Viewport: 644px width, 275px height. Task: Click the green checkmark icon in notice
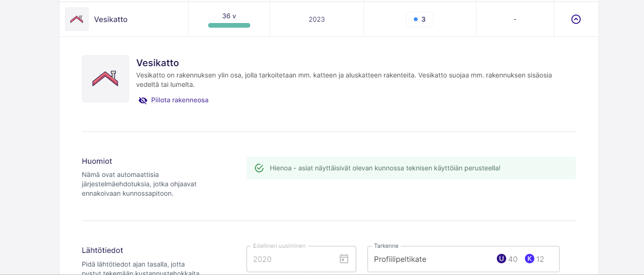point(259,168)
